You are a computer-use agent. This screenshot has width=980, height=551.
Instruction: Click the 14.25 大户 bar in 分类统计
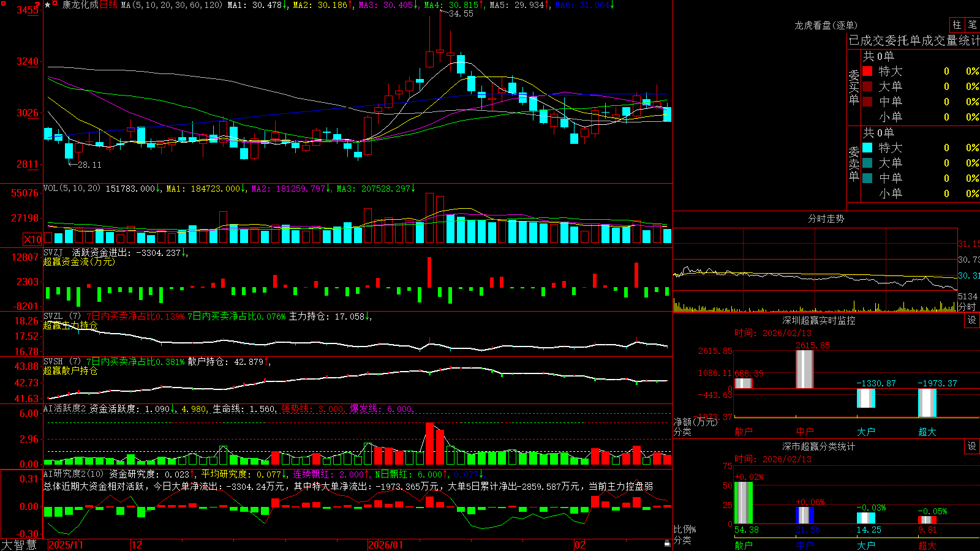pyautogui.click(x=866, y=518)
